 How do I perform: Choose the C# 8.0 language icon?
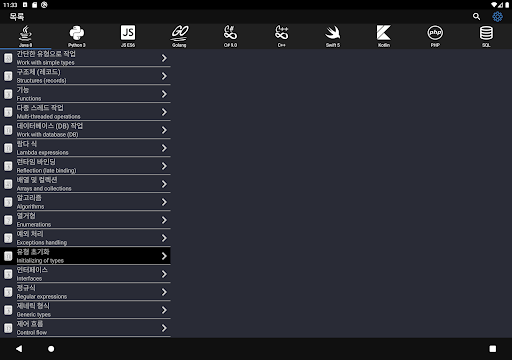(230, 36)
